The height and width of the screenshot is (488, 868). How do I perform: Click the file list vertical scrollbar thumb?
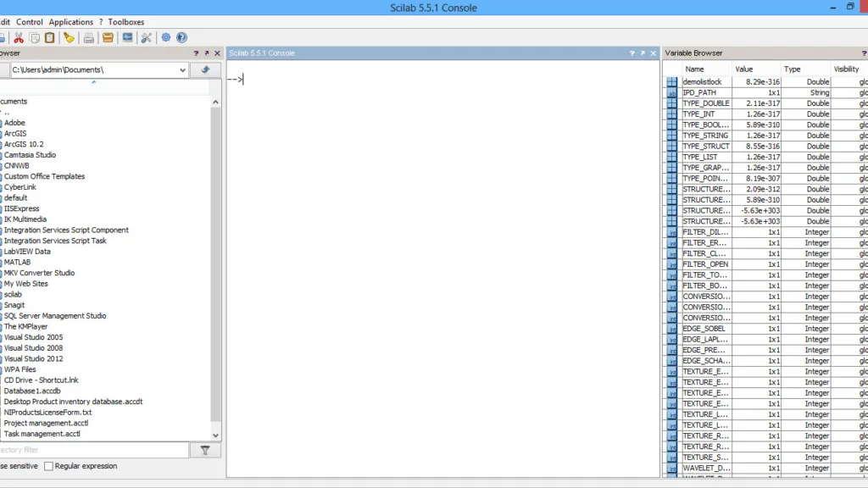click(215, 264)
